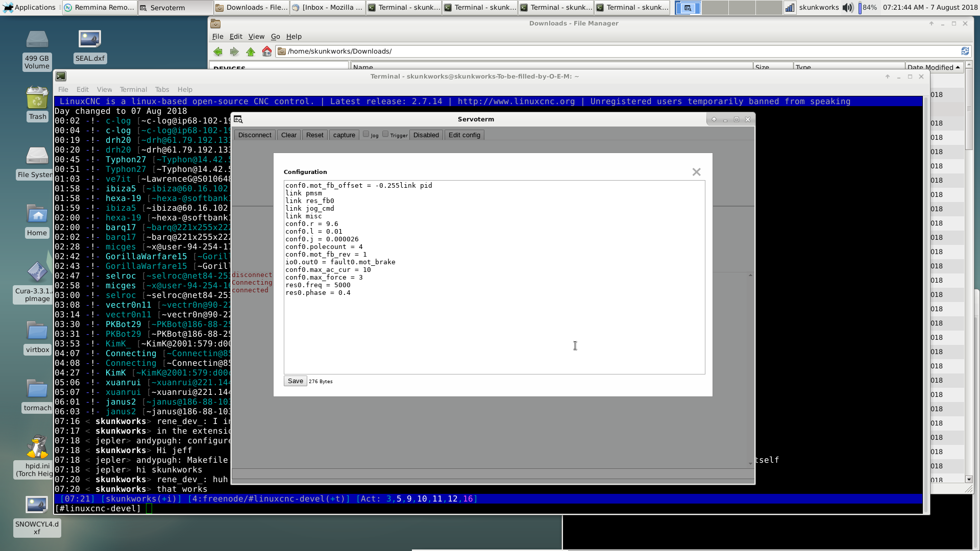Click the up-folder arrow in File Manager

tap(251, 51)
